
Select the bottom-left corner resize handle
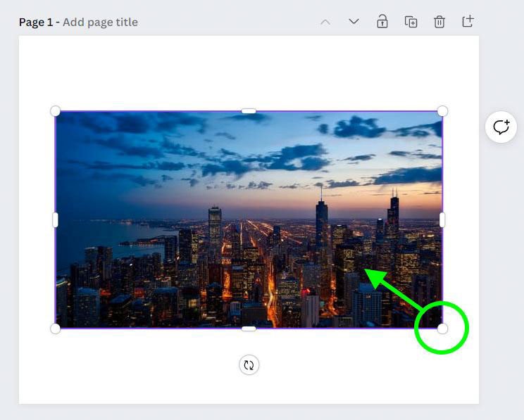click(55, 329)
